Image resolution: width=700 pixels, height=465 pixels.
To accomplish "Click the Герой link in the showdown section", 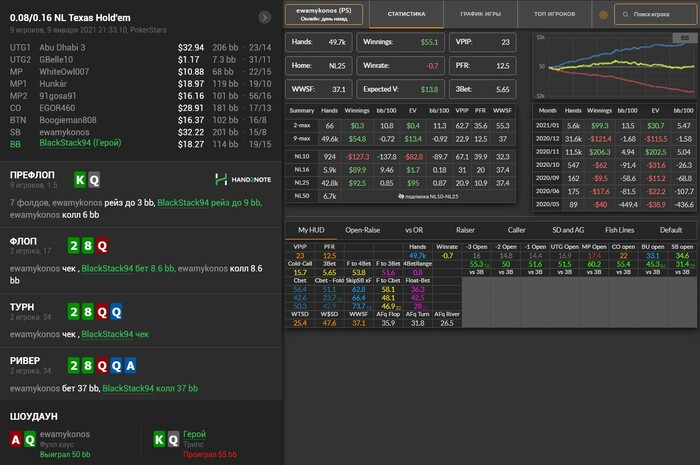I will pos(194,434).
